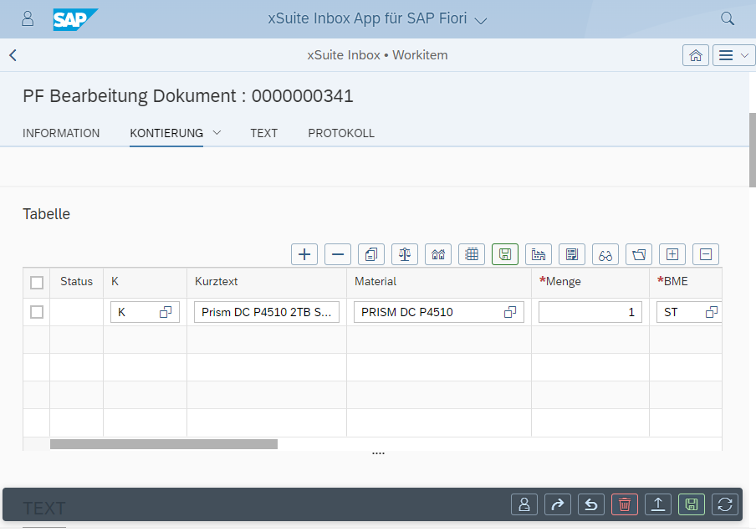Image resolution: width=756 pixels, height=532 pixels.
Task: Open the KONTIERUNG dropdown chevron
Action: [x=217, y=133]
